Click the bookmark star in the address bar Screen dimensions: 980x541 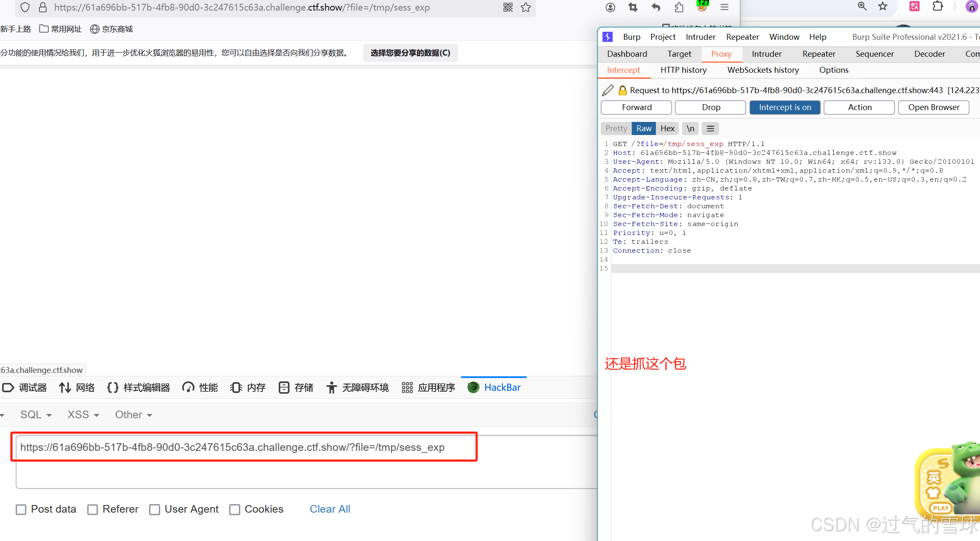[526, 8]
